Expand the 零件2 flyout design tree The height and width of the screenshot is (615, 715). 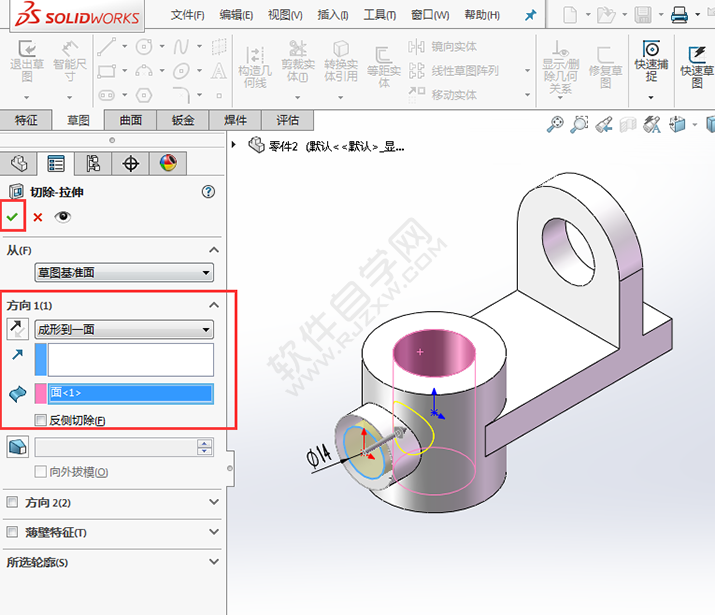234,145
